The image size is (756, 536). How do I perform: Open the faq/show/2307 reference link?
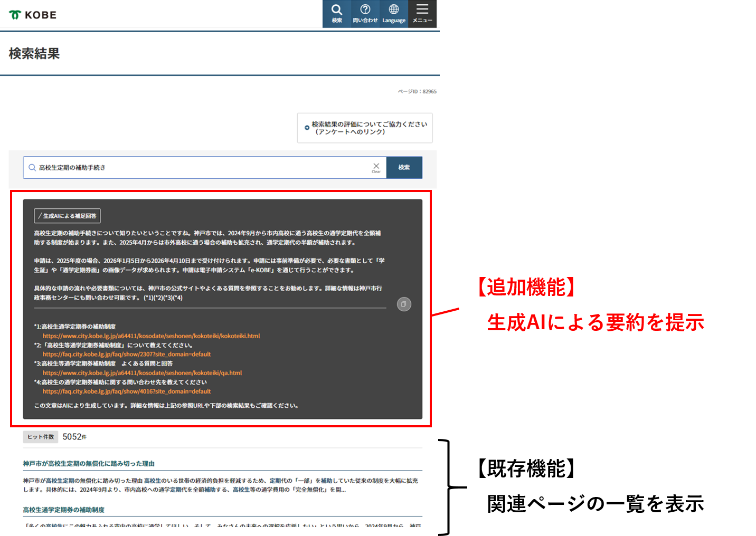coord(126,354)
